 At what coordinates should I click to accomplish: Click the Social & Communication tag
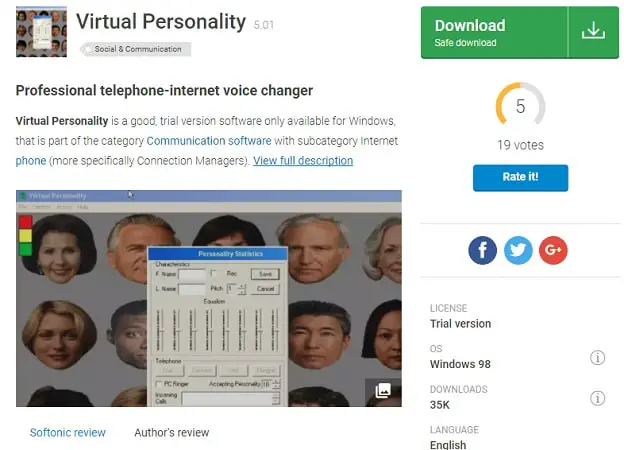click(x=136, y=49)
